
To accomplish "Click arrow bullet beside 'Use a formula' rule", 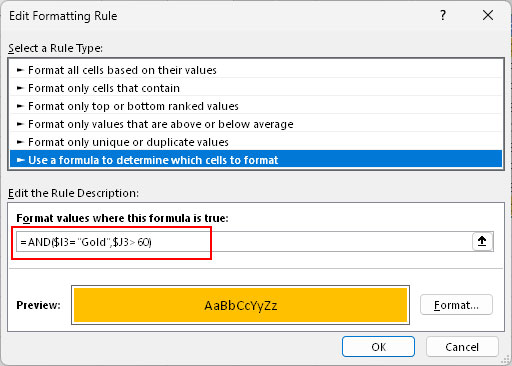I will tap(20, 160).
